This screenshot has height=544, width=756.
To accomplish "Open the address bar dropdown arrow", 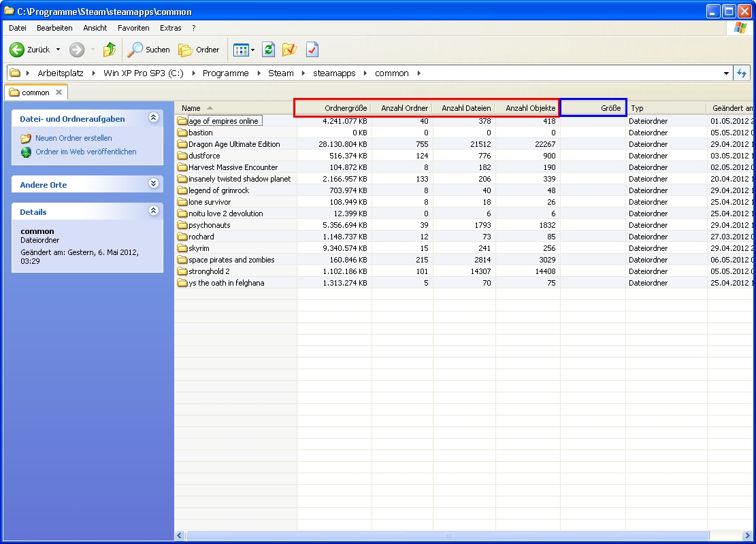I will (x=726, y=73).
